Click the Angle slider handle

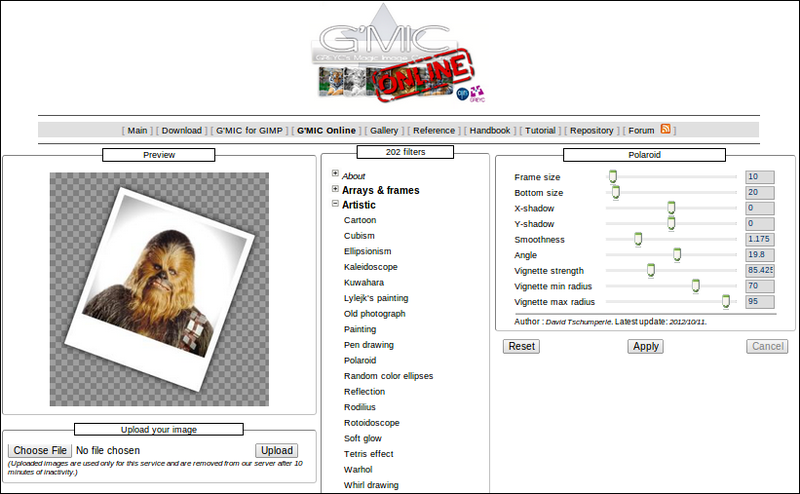(x=677, y=255)
